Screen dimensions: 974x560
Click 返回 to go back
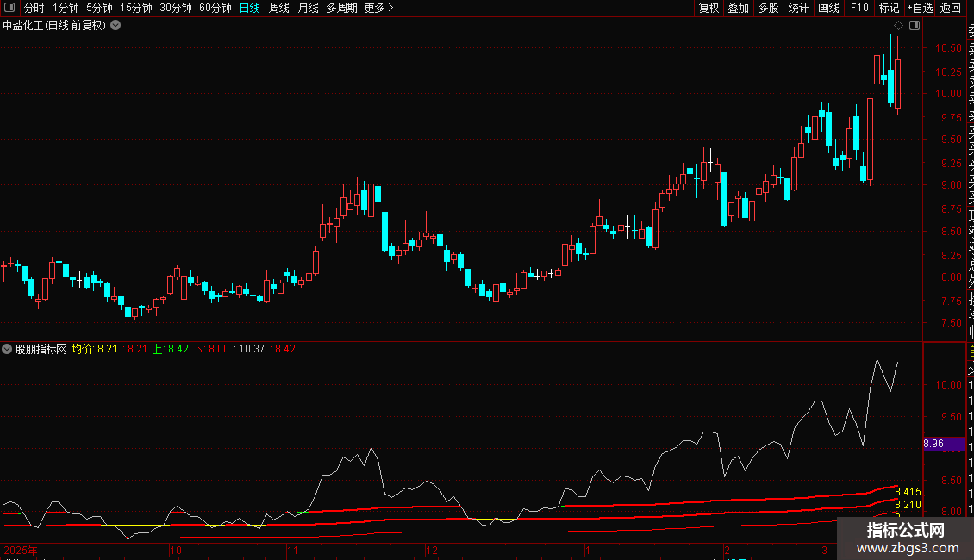pyautogui.click(x=951, y=8)
